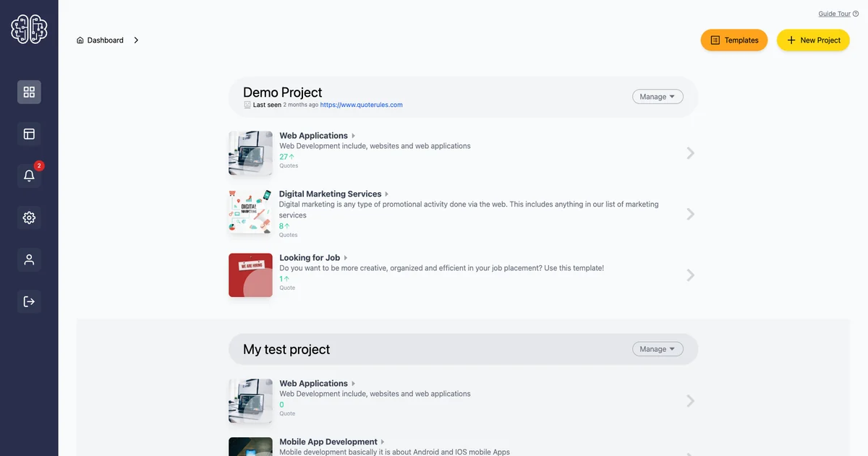Click the Templates button
The width and height of the screenshot is (868, 456).
click(734, 40)
